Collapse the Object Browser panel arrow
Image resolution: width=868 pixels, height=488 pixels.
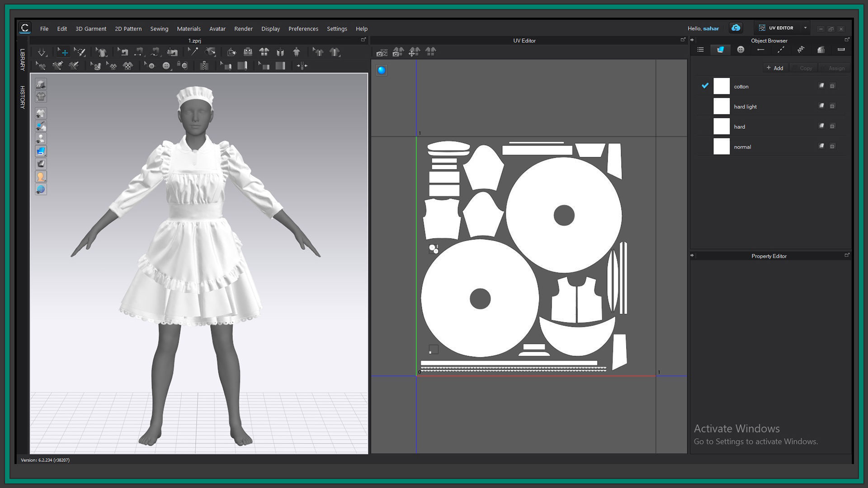click(x=692, y=40)
